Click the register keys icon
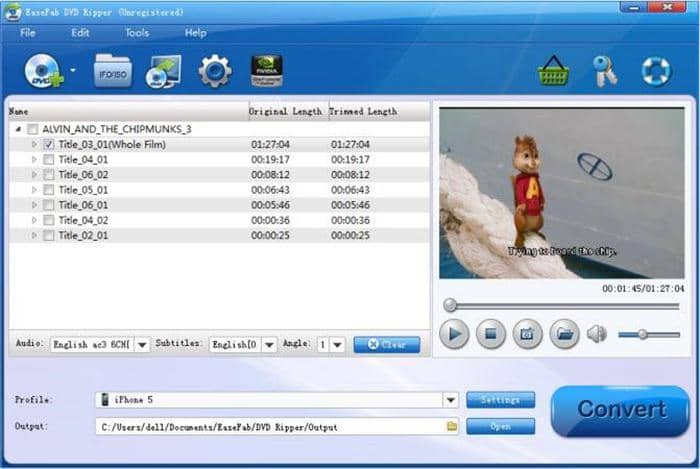 tap(605, 71)
